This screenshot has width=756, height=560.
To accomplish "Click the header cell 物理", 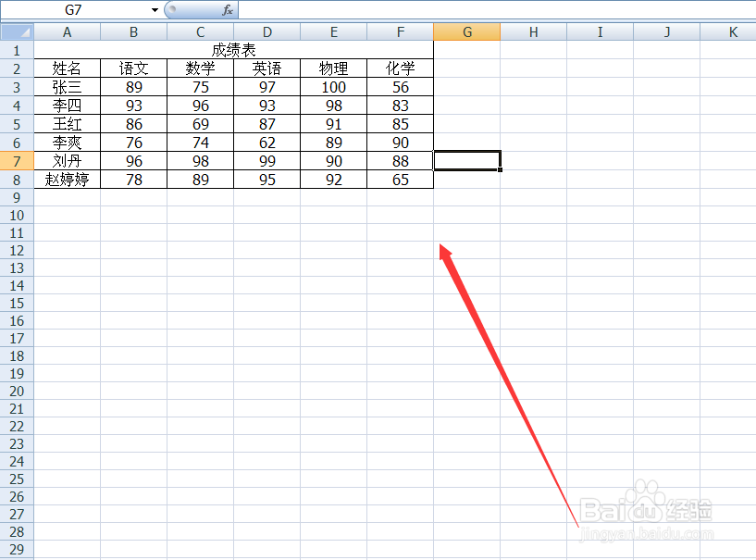I will coord(334,68).
